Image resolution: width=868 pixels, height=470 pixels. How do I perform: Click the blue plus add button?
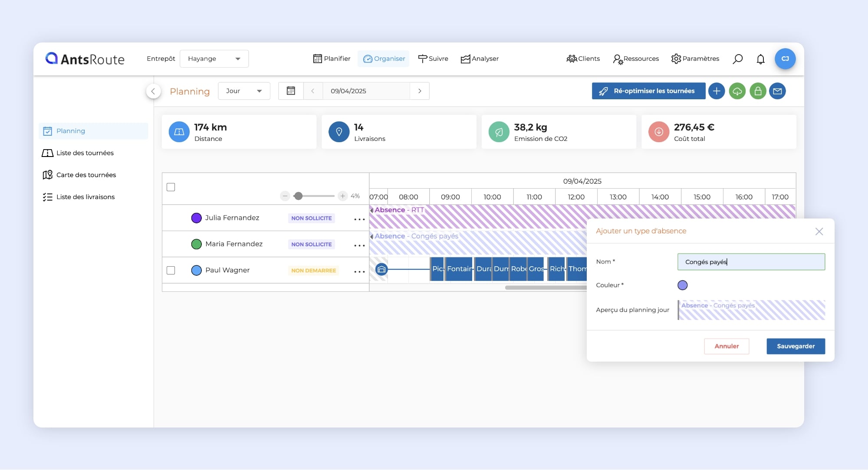pos(717,91)
